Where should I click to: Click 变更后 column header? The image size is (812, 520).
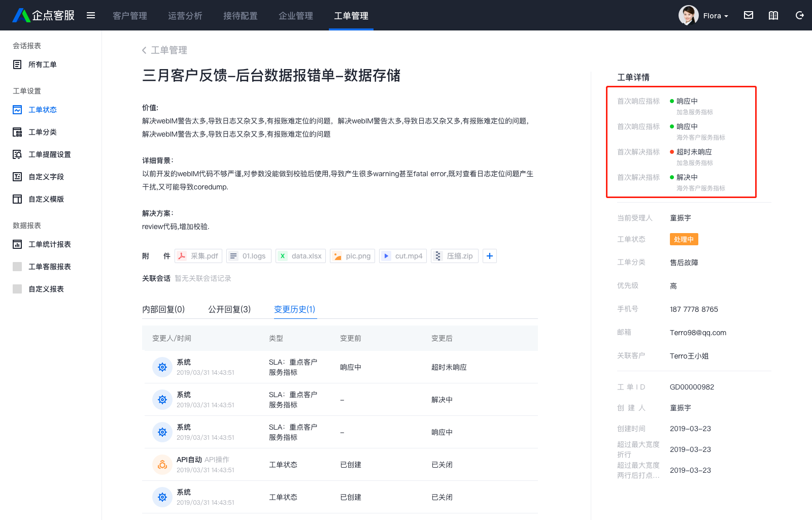click(442, 338)
